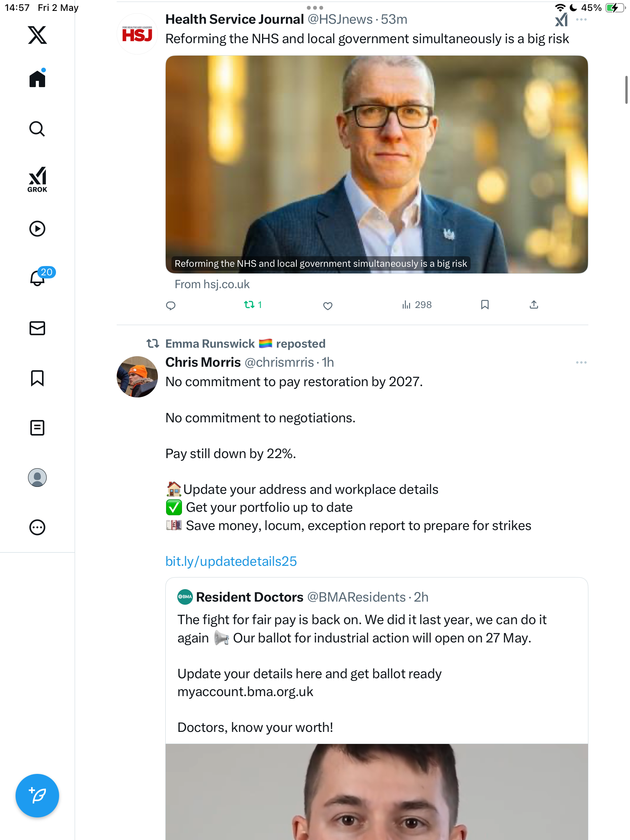
Task: Bookmark the Health Service Journal post
Action: click(485, 305)
